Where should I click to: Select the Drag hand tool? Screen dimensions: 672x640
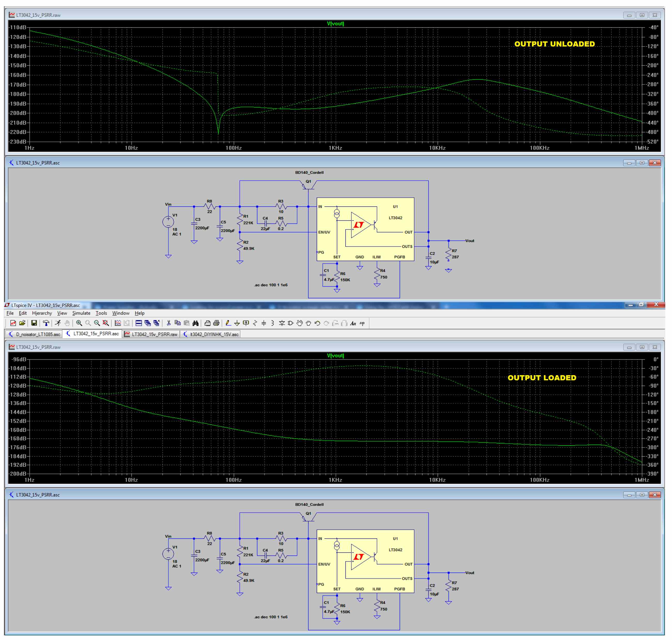point(308,323)
